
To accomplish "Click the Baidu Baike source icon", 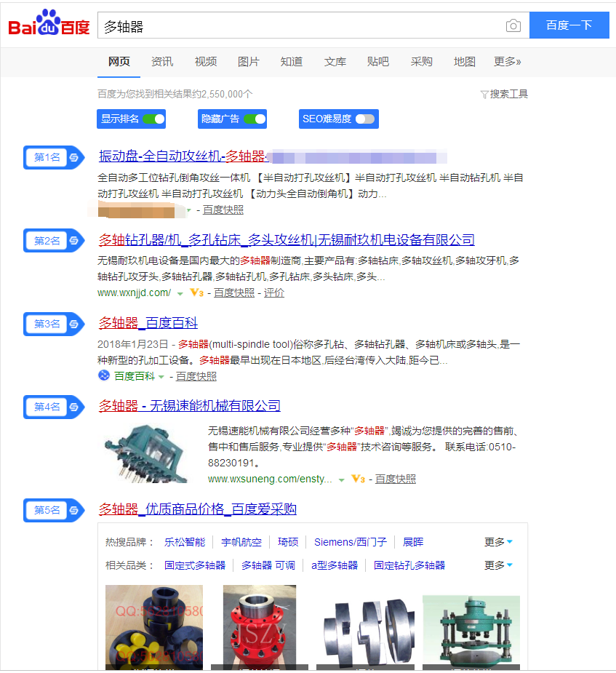I will pyautogui.click(x=104, y=375).
